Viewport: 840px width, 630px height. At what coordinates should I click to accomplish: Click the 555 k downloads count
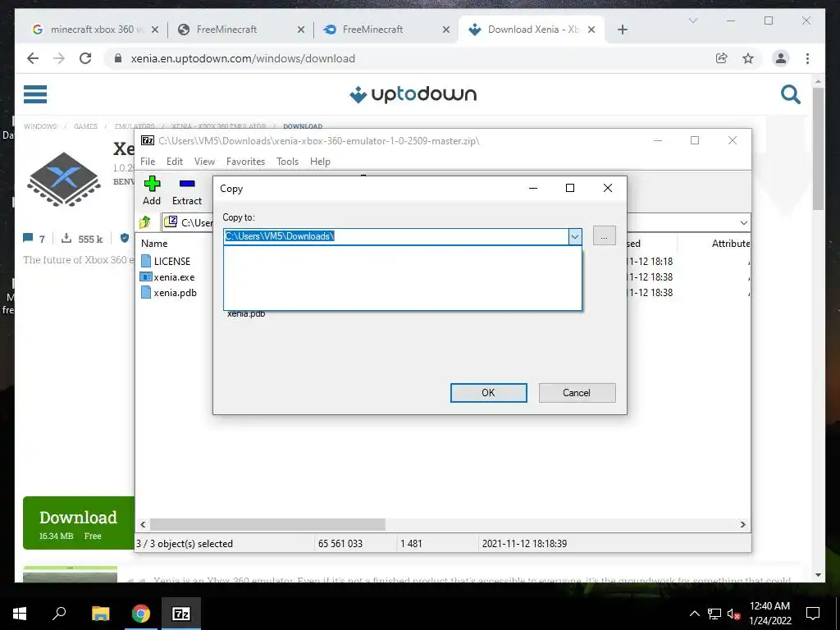[x=82, y=239]
